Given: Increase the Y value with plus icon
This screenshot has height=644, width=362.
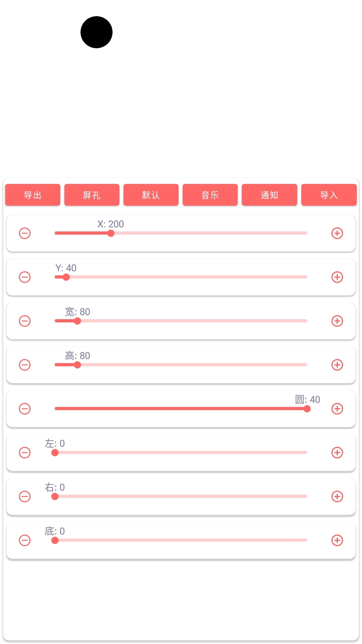Looking at the screenshot, I should point(337,277).
